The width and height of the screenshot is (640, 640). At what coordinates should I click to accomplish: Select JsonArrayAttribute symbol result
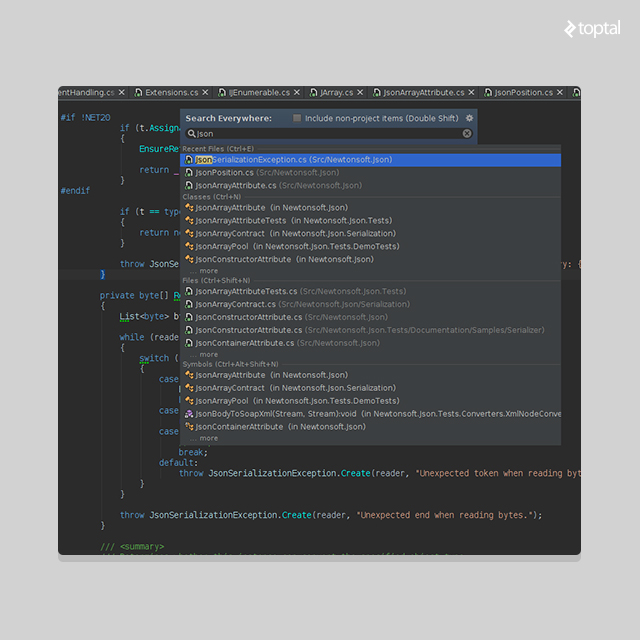point(371,375)
